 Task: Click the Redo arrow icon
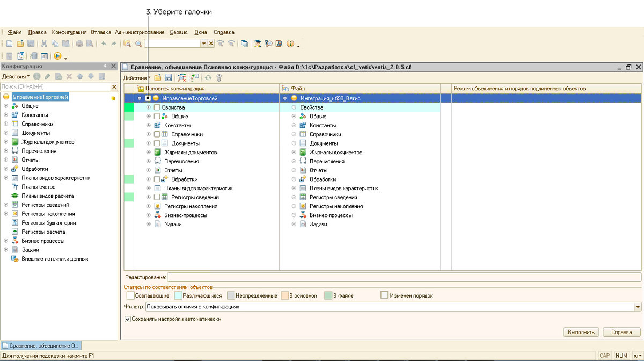[x=113, y=44]
